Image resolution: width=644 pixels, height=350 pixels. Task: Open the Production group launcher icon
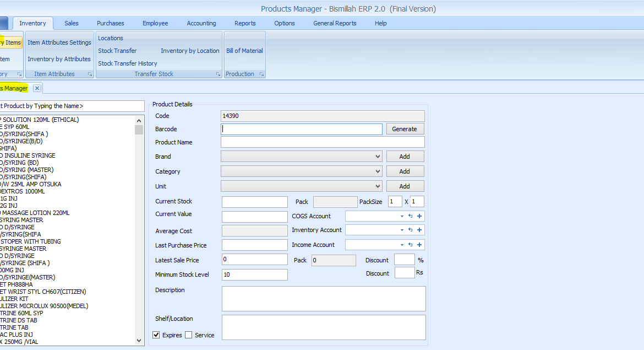261,74
